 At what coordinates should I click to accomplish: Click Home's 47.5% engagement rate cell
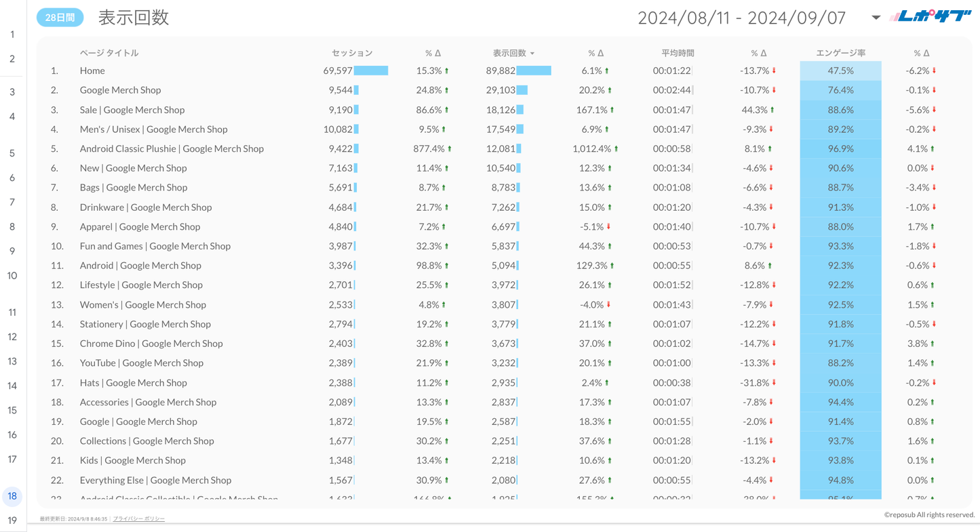[x=840, y=70]
